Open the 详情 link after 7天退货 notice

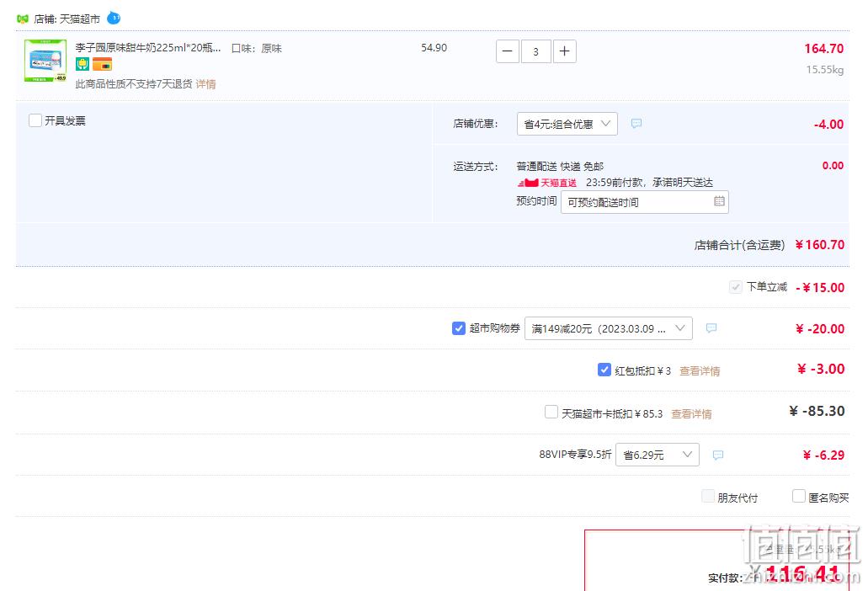206,84
